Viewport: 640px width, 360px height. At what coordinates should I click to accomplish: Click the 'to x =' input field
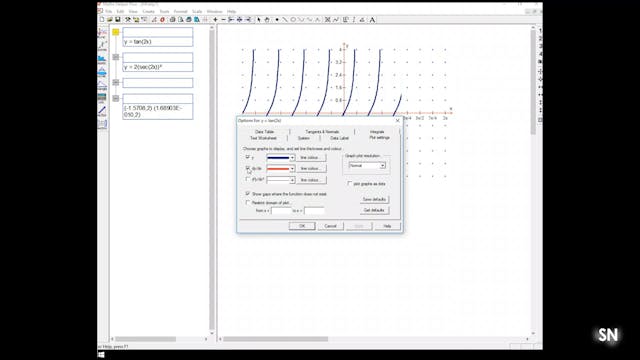tap(314, 211)
